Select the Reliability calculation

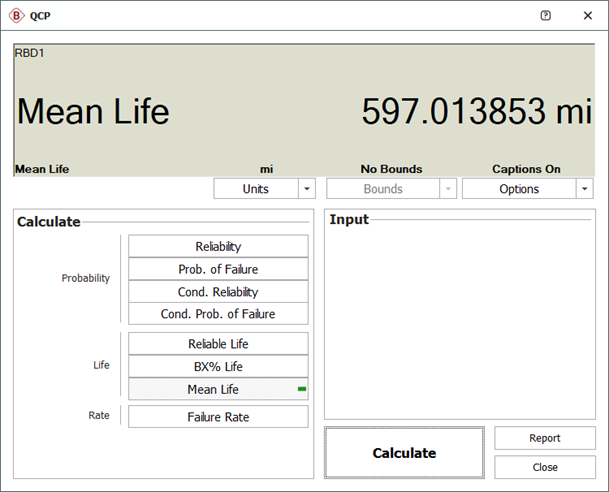coord(218,246)
